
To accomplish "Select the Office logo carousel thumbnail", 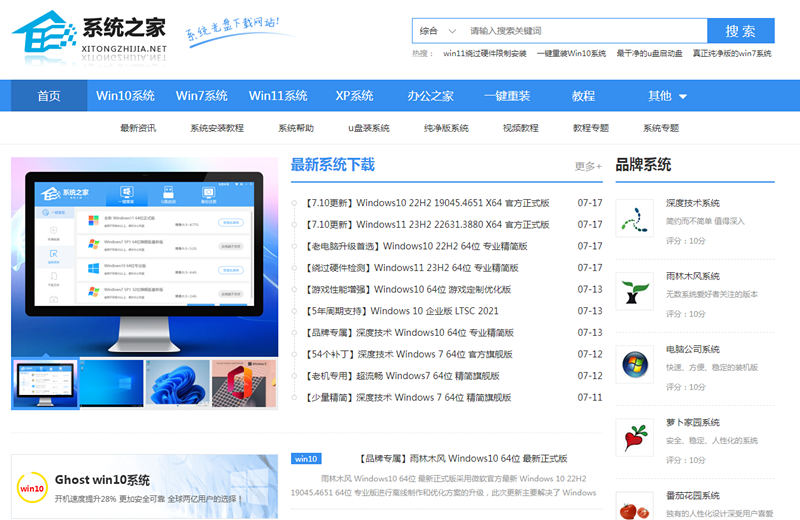I will click(244, 384).
